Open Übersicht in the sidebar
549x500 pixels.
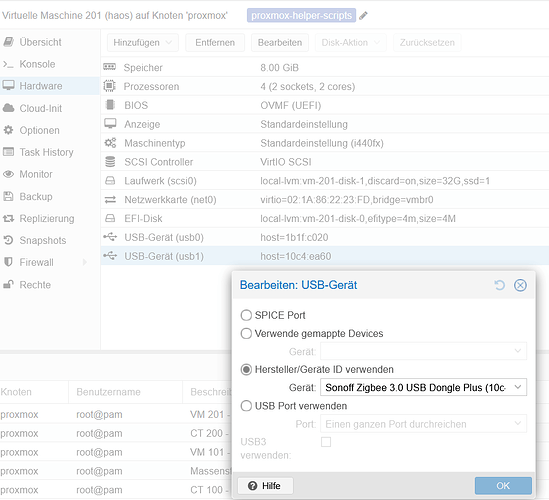point(50,42)
